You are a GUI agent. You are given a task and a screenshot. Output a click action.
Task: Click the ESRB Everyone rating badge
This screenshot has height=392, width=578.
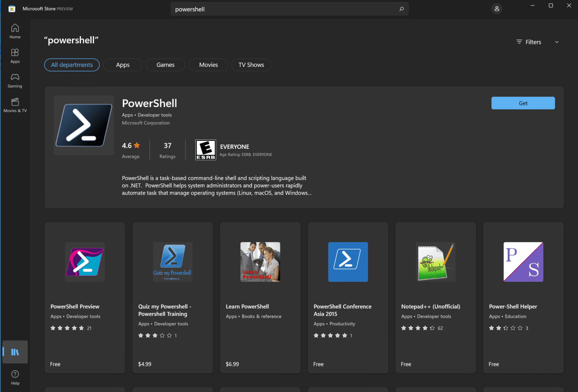click(x=205, y=150)
